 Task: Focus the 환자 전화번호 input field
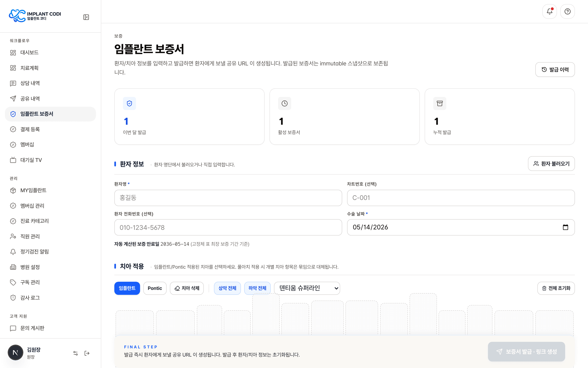point(228,227)
